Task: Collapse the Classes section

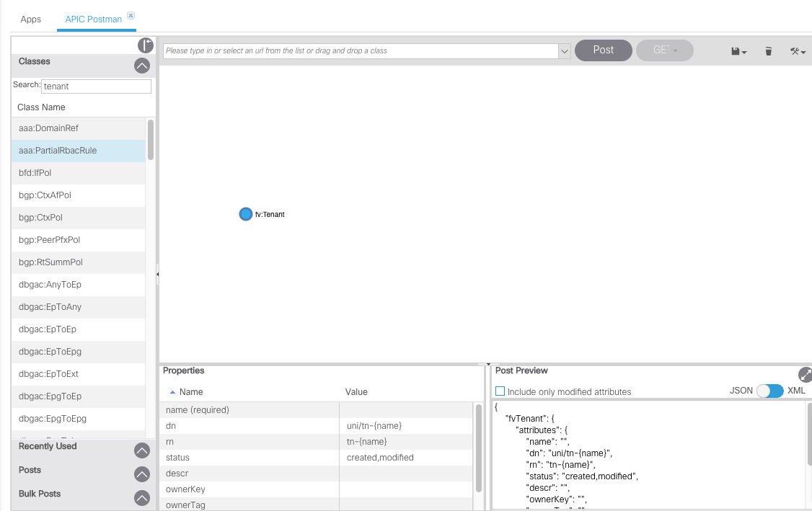Action: [142, 65]
